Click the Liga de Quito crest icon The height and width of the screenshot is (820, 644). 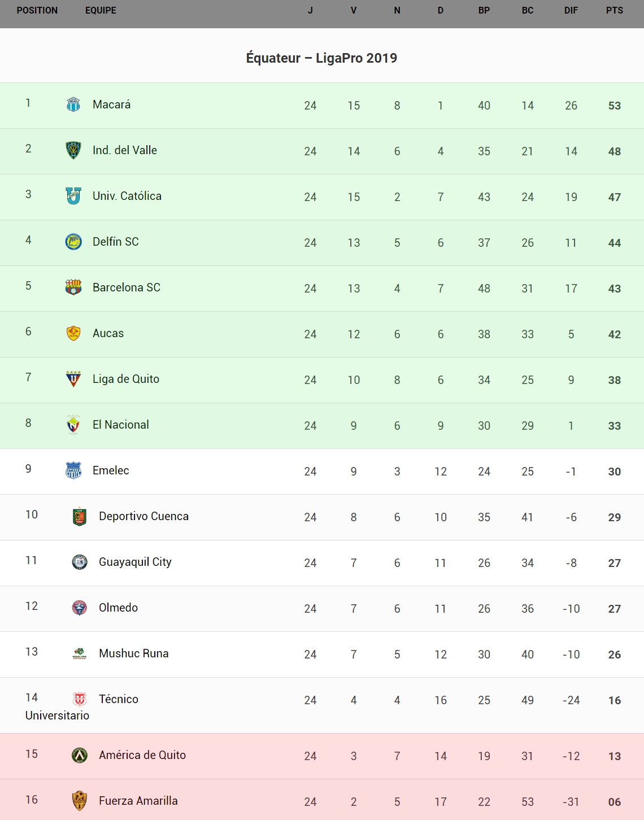[73, 379]
